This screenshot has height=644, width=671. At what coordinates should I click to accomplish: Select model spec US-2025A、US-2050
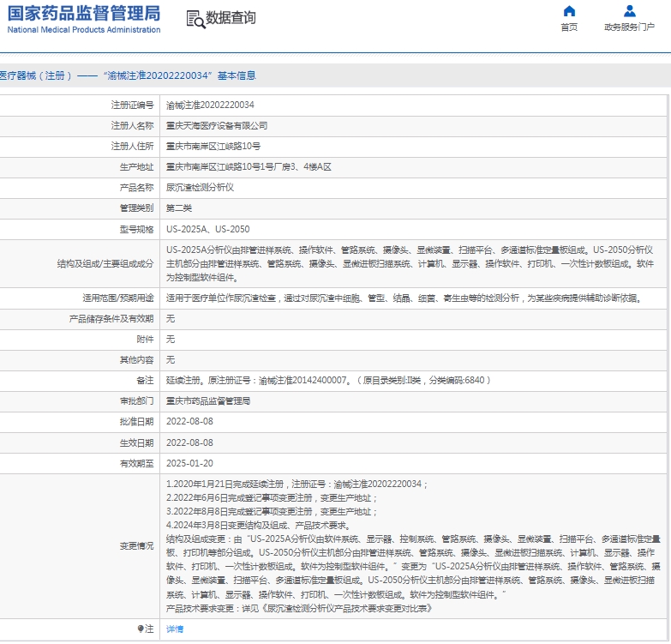click(208, 229)
